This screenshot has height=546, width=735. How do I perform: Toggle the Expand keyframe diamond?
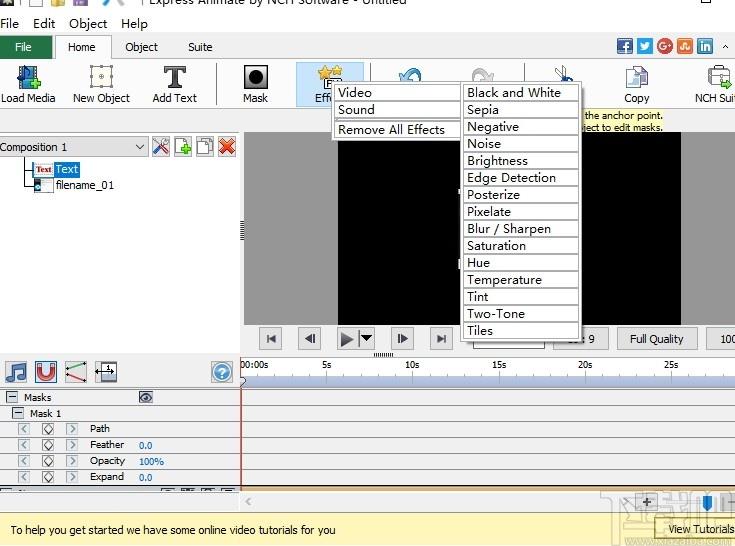[48, 477]
